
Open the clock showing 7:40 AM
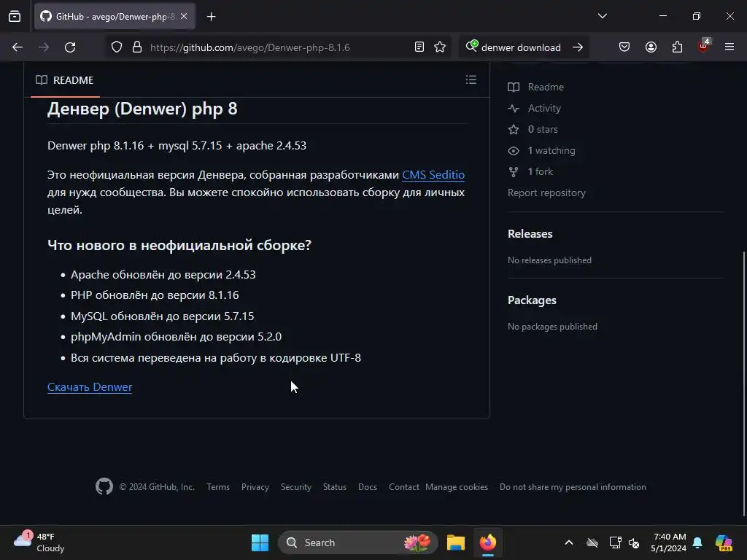point(669,542)
